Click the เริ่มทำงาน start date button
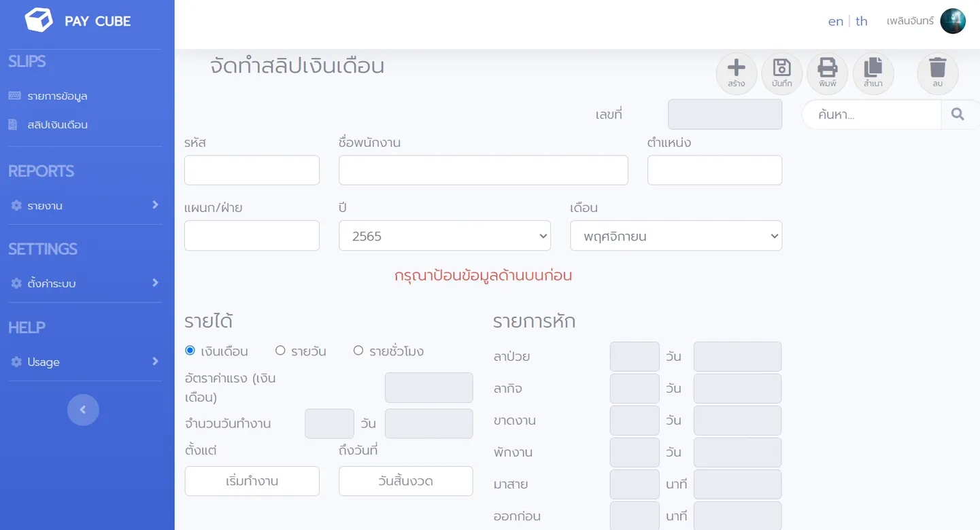This screenshot has height=530, width=980. (x=252, y=481)
